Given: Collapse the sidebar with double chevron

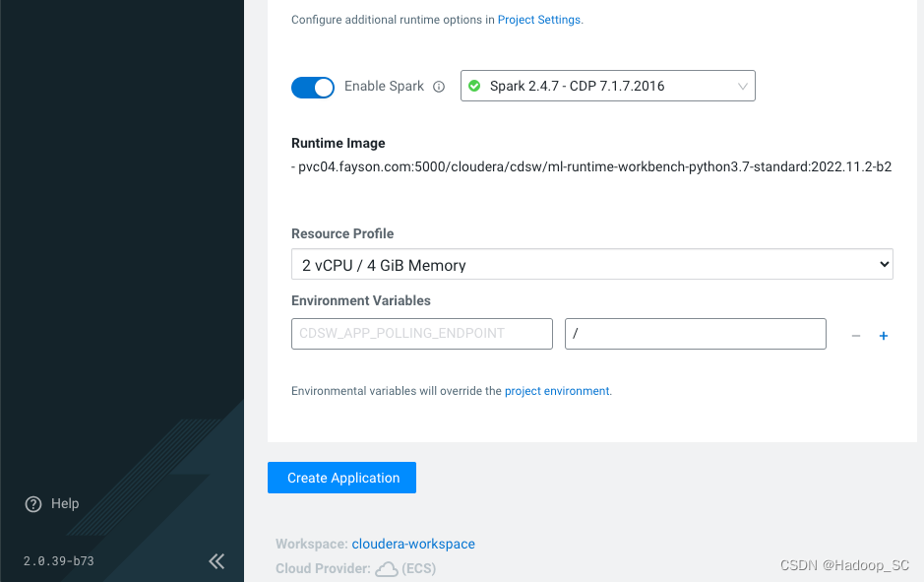Looking at the screenshot, I should click(x=216, y=561).
